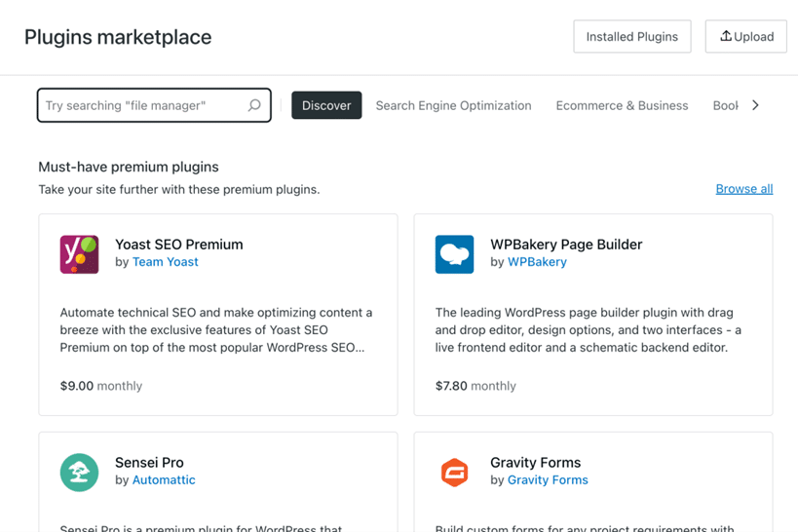Click the 'Must-have premium plugins' heading
The width and height of the screenshot is (798, 532).
point(129,167)
